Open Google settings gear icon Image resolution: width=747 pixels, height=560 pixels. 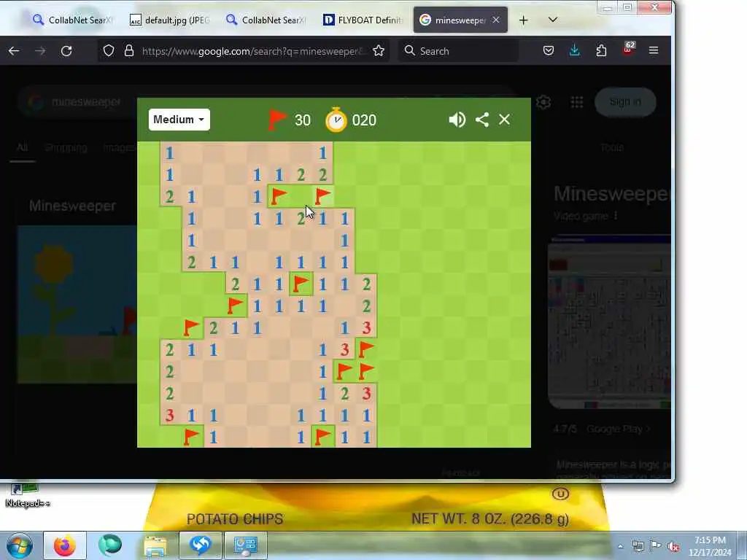543,102
